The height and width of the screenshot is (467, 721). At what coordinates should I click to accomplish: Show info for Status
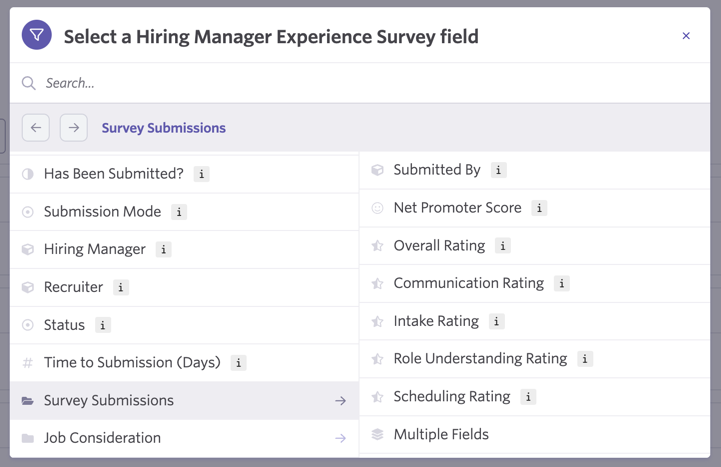[103, 325]
